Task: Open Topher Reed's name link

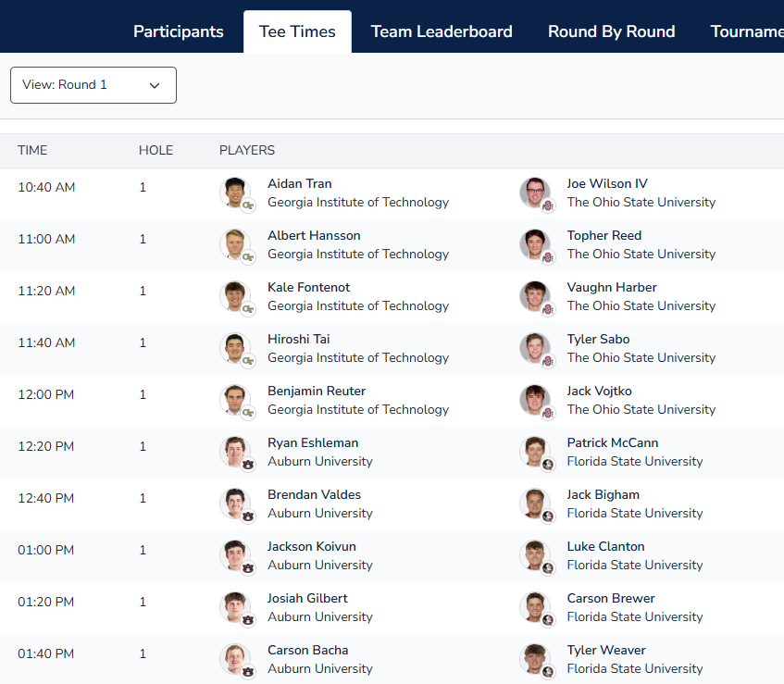Action: click(x=604, y=235)
